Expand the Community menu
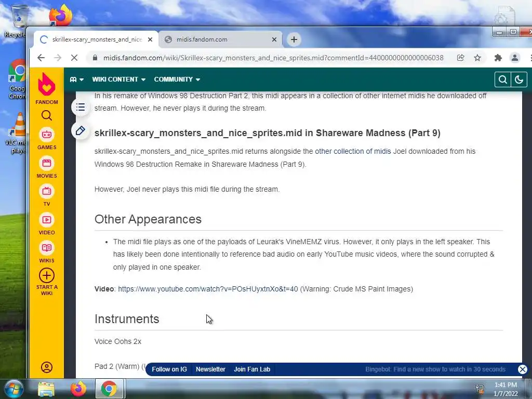Screen dimensions: 532x399 [177, 79]
